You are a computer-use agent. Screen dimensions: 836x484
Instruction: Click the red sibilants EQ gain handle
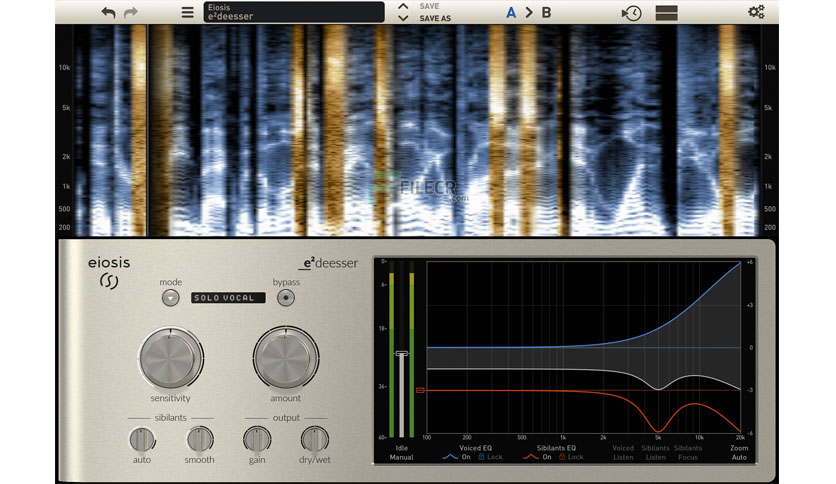pos(420,390)
